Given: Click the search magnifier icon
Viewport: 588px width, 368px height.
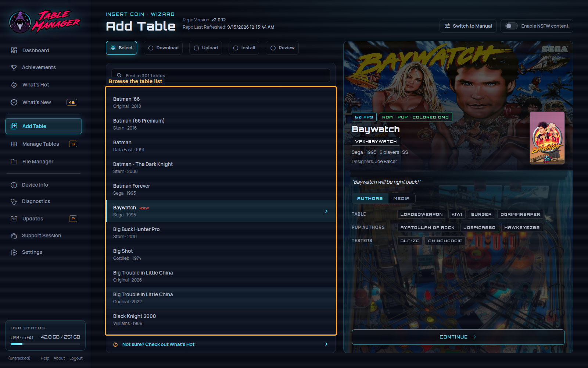Looking at the screenshot, I should click(119, 75).
